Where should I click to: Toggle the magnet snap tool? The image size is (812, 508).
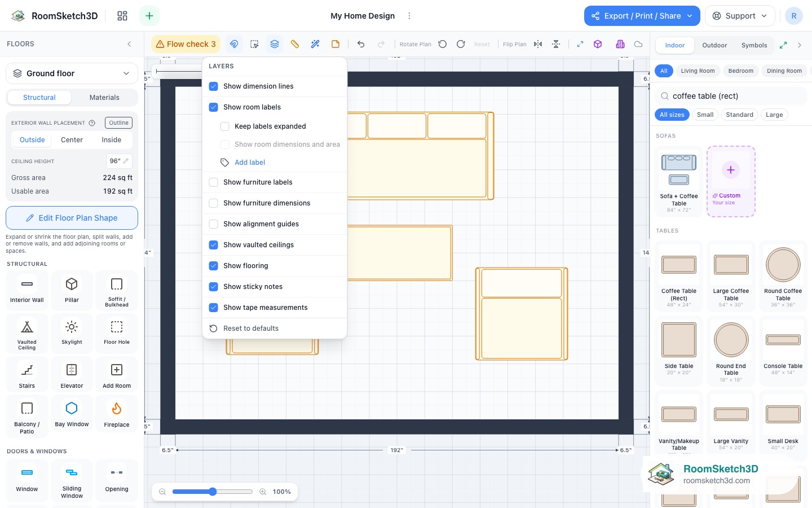234,44
